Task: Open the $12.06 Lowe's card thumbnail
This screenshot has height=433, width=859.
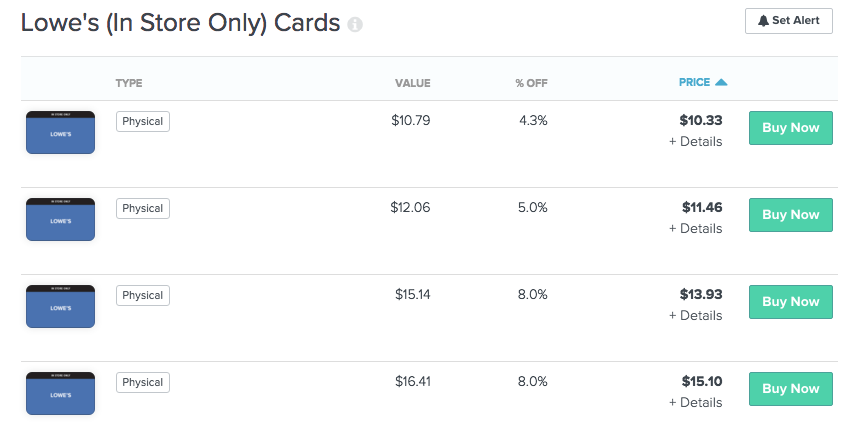Action: pos(60,219)
